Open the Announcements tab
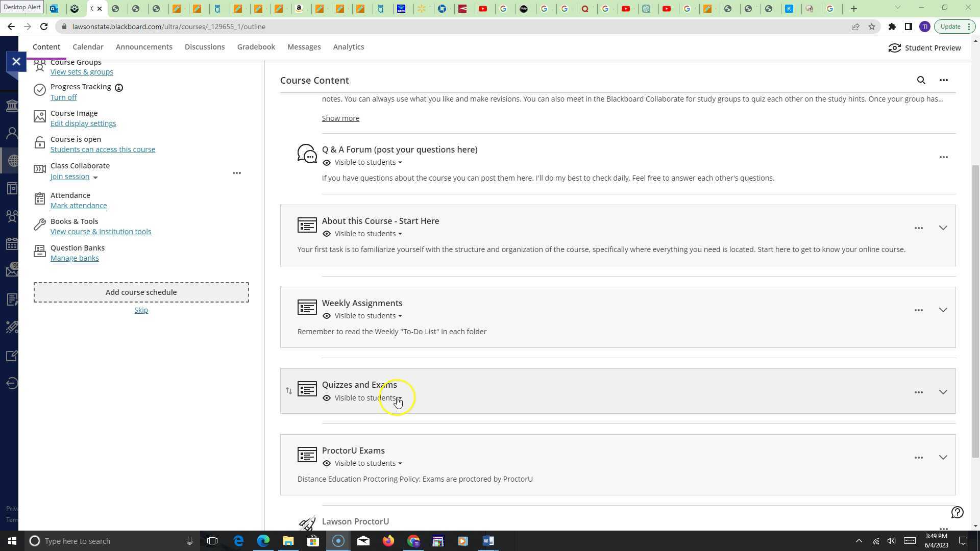 (144, 47)
